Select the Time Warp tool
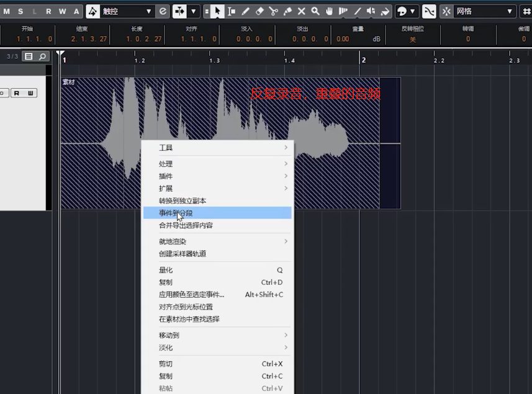Image resolution: width=532 pixels, height=394 pixels. 343,12
